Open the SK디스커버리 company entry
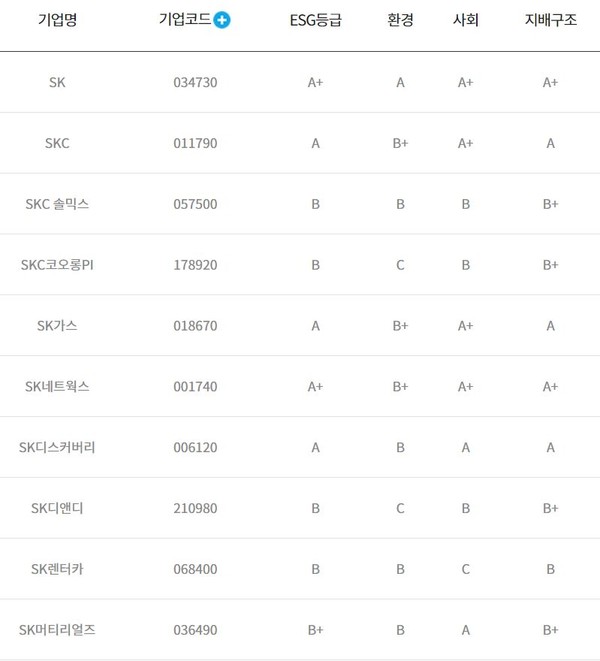Screen dimensions: 600x661 click(x=57, y=447)
